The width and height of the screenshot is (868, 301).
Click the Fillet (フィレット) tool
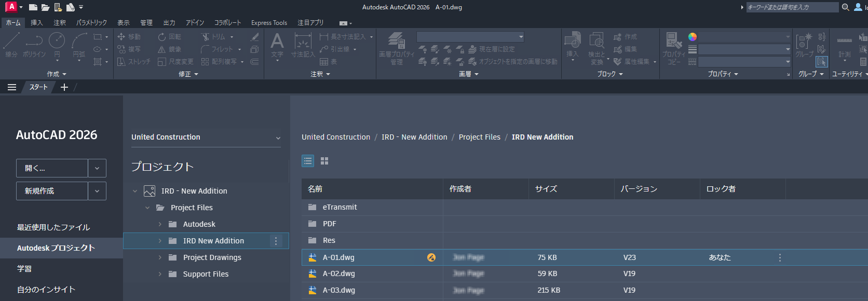point(217,49)
